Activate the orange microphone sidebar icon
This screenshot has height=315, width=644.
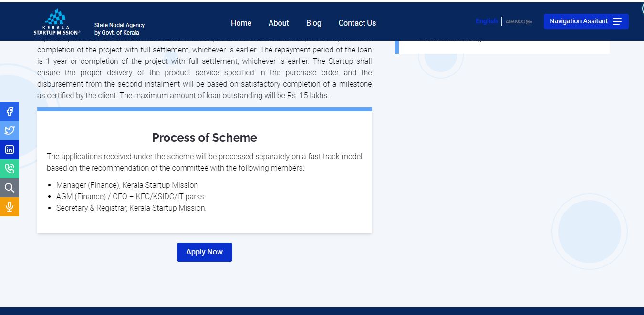pos(10,207)
